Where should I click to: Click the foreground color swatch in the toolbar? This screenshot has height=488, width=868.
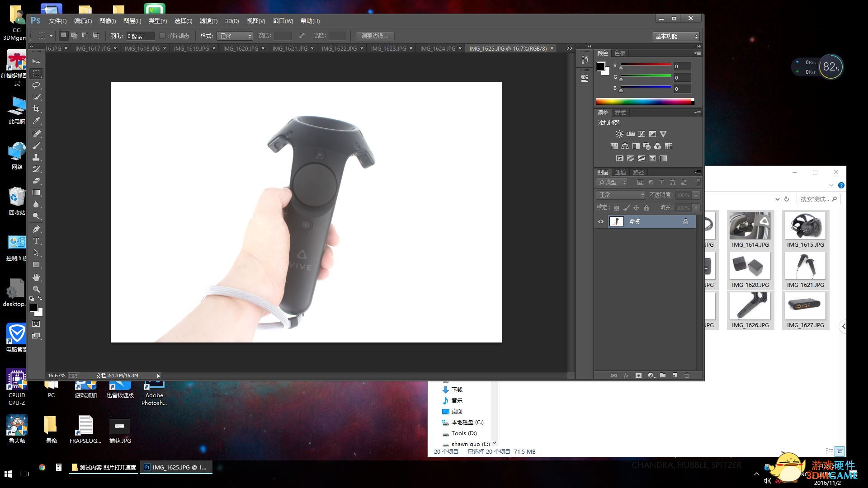pyautogui.click(x=33, y=308)
